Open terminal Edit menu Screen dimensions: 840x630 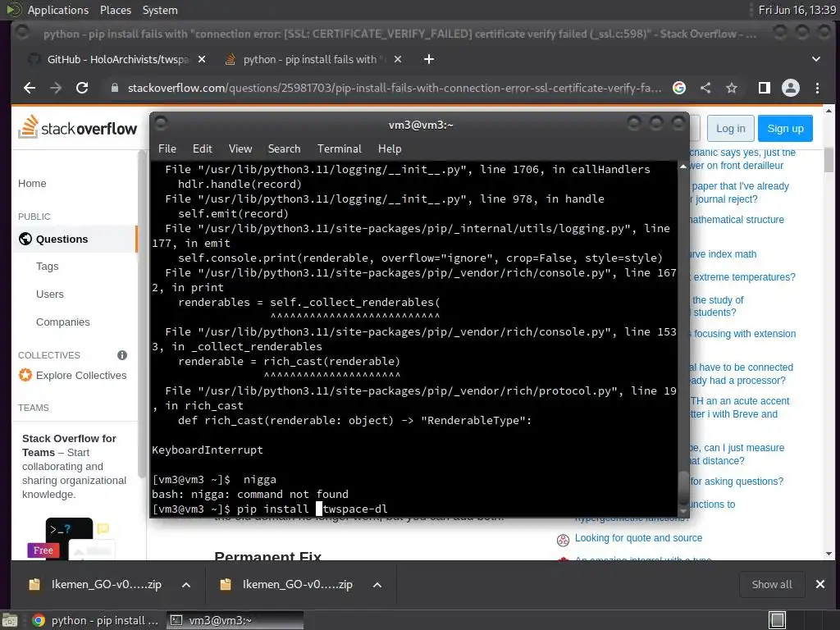(x=202, y=149)
